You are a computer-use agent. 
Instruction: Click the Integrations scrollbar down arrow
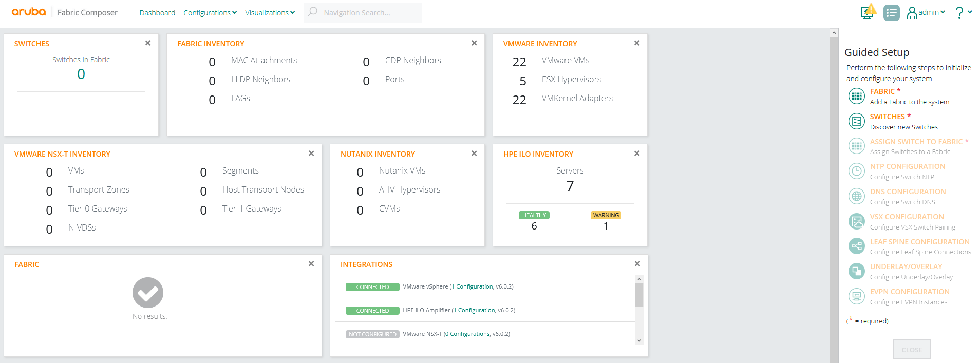(639, 340)
